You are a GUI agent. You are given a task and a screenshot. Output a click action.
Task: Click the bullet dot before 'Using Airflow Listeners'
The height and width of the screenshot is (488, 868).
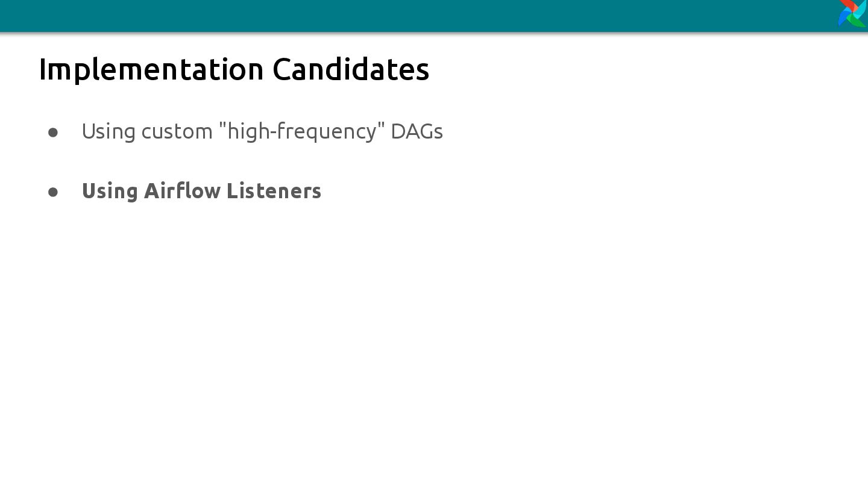point(53,192)
